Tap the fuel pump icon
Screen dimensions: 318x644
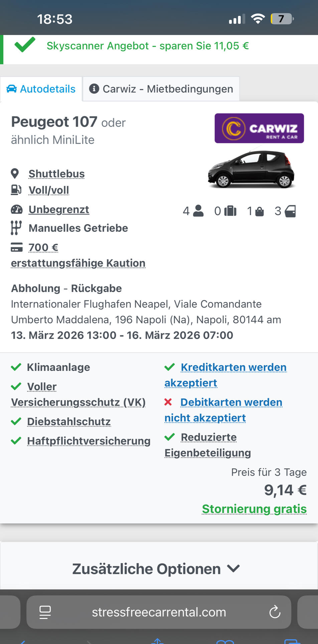[16, 190]
